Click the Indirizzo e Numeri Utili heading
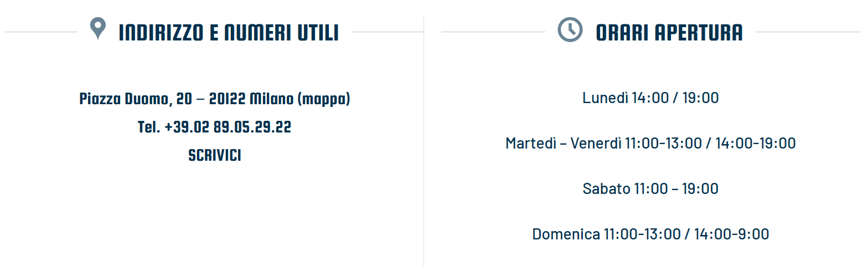 [x=228, y=33]
